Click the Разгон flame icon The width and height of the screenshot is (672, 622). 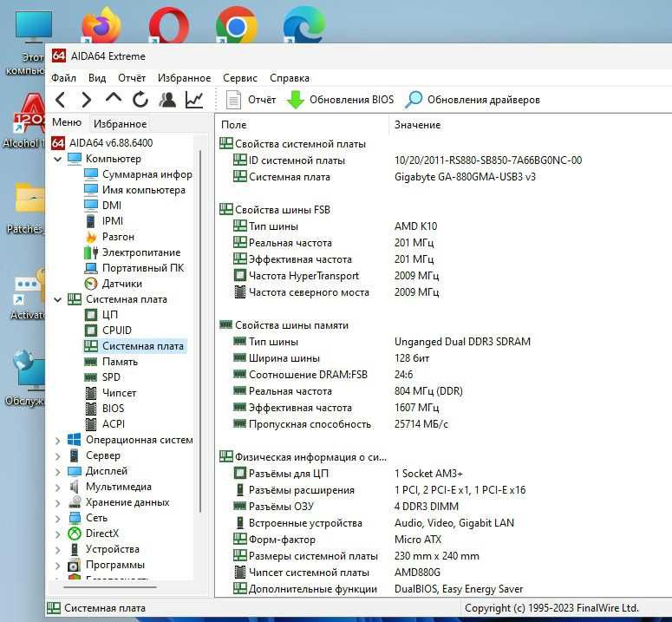click(91, 237)
